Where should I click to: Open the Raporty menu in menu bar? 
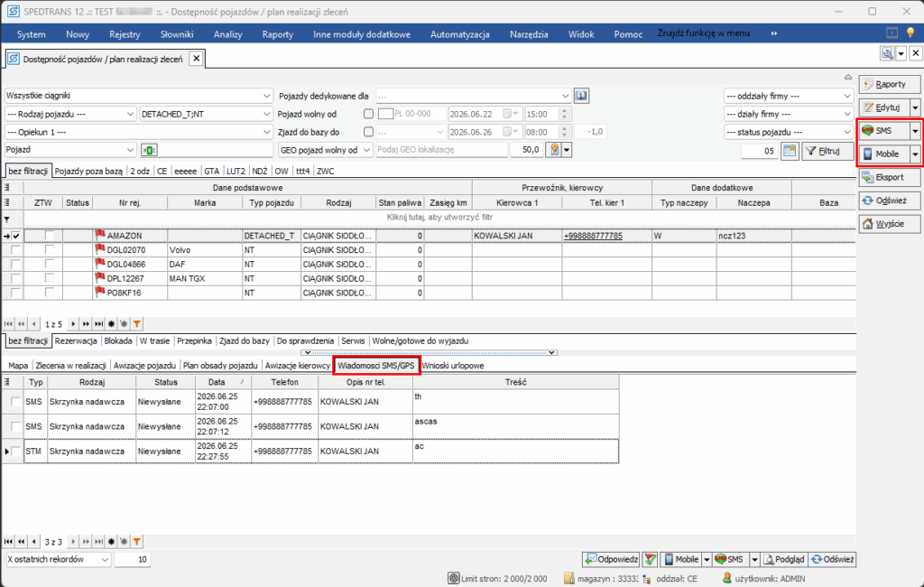[x=278, y=34]
